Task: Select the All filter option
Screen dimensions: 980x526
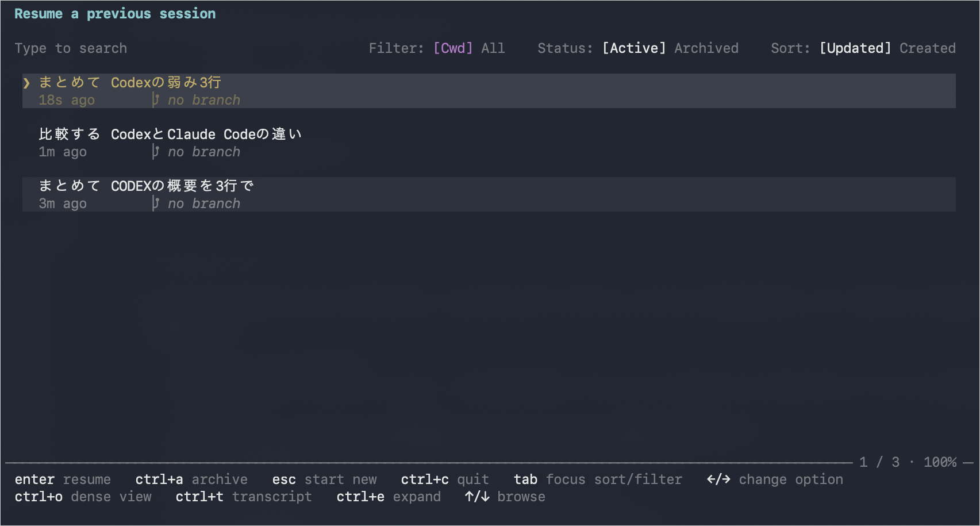Action: click(x=493, y=48)
